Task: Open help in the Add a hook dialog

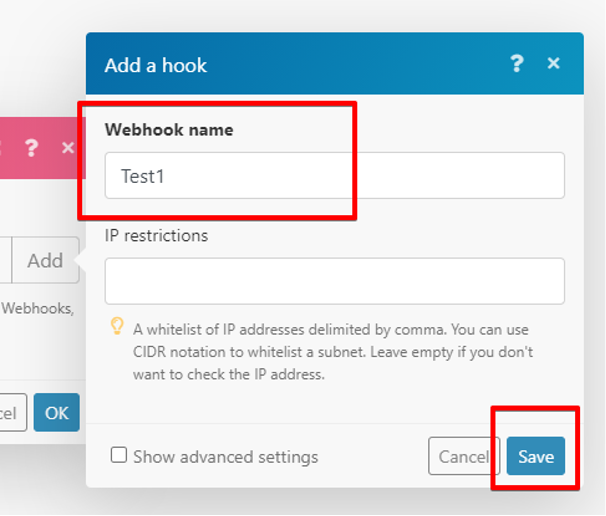Action: [517, 64]
